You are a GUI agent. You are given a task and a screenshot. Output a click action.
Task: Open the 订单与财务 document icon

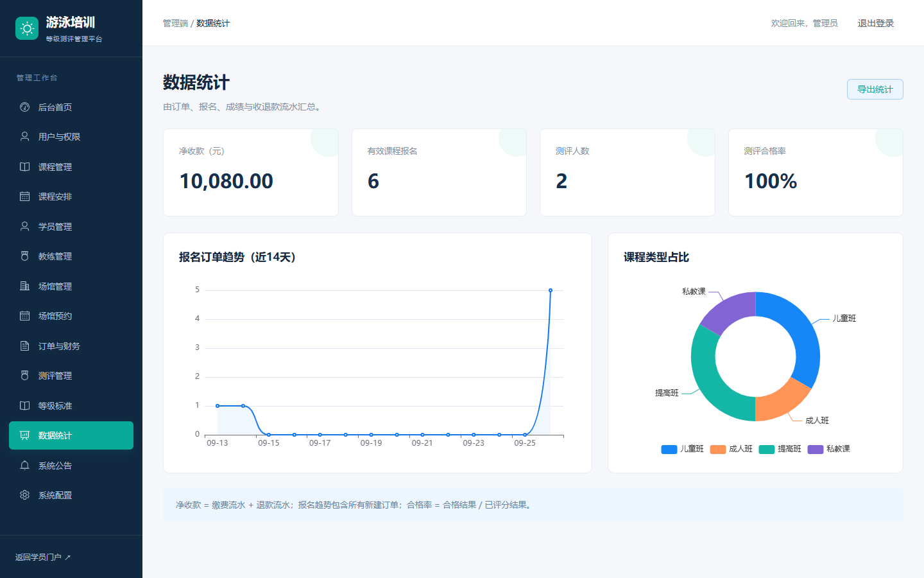[24, 346]
